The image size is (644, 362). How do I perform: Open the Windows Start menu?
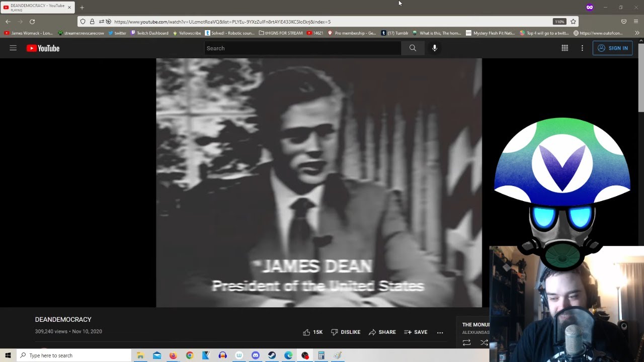[x=8, y=355]
